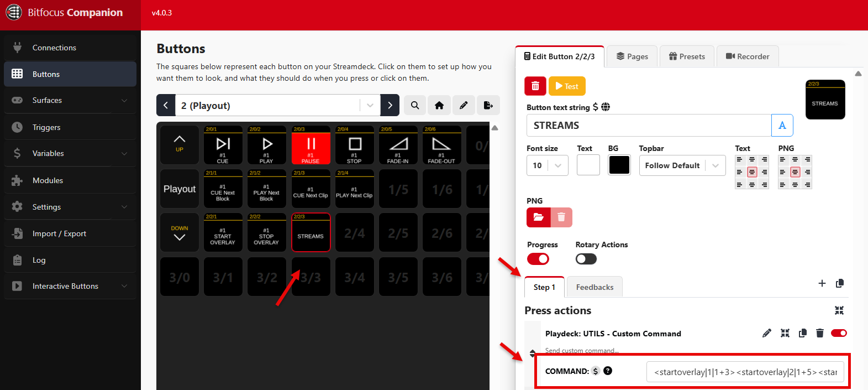Duplicate the step with copy icon

coord(840,283)
